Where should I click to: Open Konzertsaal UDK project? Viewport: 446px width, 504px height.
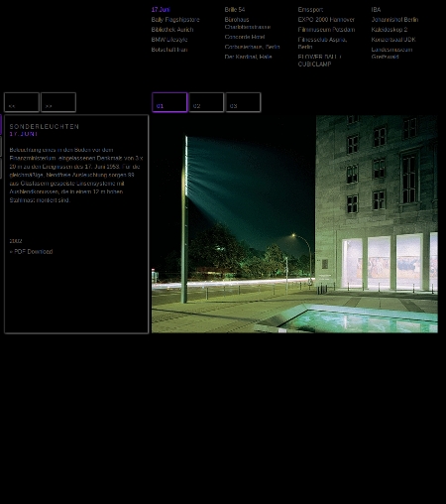coord(393,40)
